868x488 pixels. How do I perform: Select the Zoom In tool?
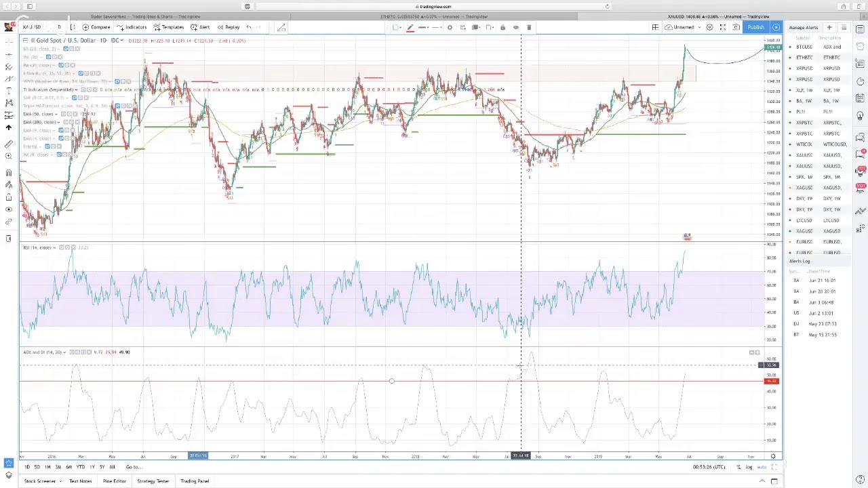[x=9, y=156]
